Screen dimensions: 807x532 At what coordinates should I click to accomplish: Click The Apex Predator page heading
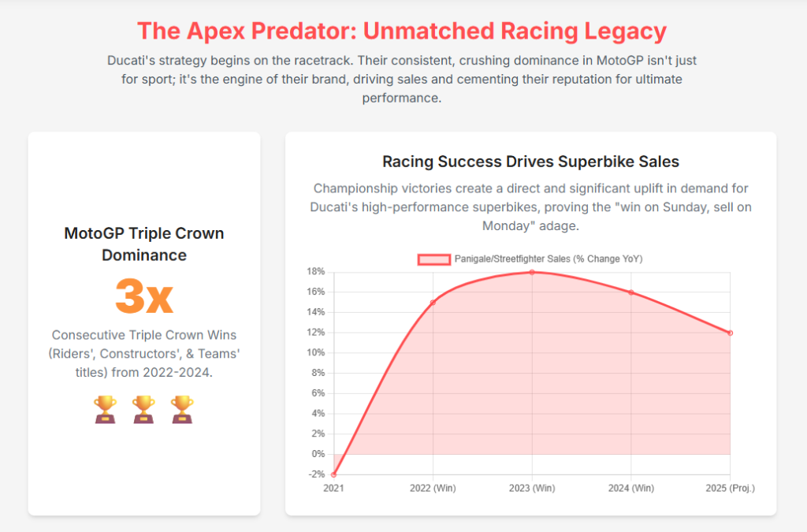[x=402, y=31]
